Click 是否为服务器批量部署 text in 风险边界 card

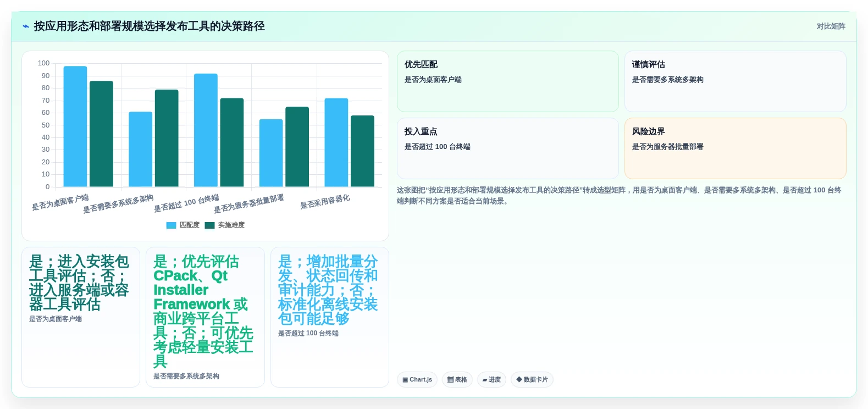click(x=668, y=147)
